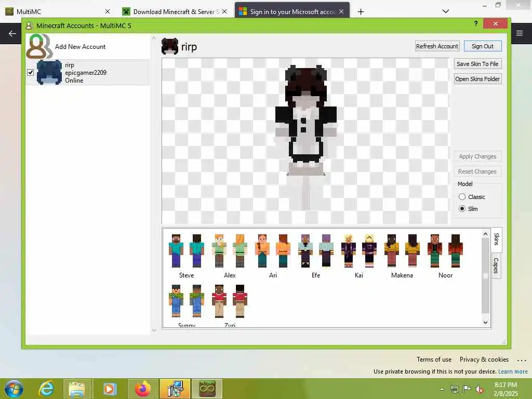Image resolution: width=532 pixels, height=399 pixels.
Task: Close the MultiMC browser tab
Action: pos(107,11)
